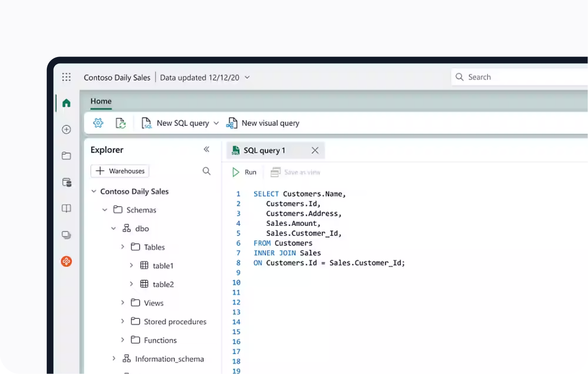The height and width of the screenshot is (374, 588).
Task: Click Save as view text
Action: tap(302, 172)
